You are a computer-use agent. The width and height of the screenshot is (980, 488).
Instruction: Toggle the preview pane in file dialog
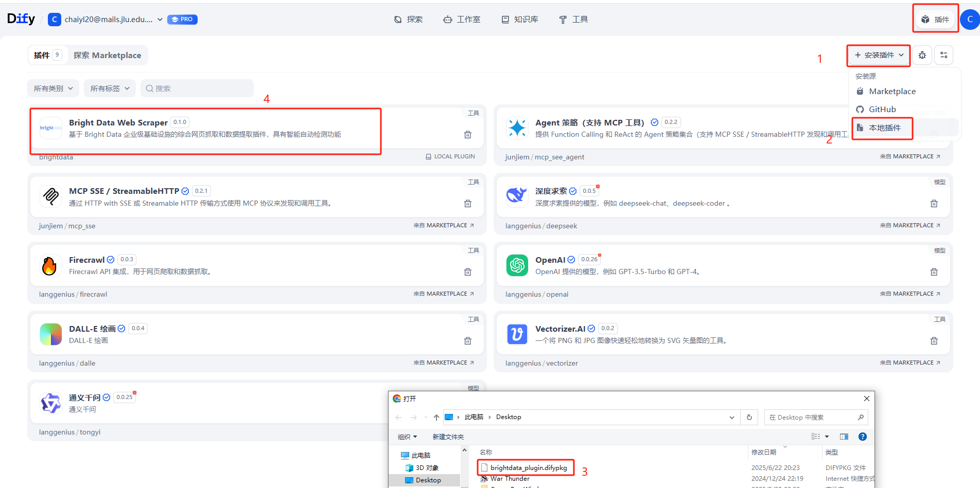[x=844, y=437]
